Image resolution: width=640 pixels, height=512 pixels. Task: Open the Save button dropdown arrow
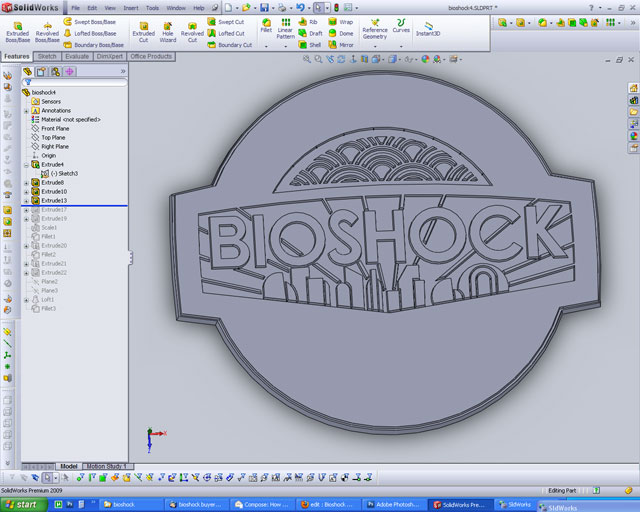point(273,8)
